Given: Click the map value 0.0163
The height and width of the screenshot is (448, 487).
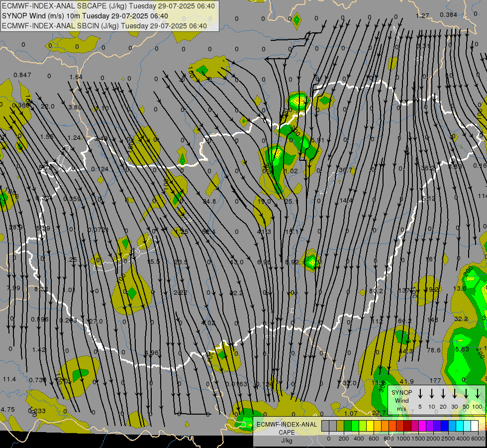Looking at the screenshot, I should click(x=236, y=384).
